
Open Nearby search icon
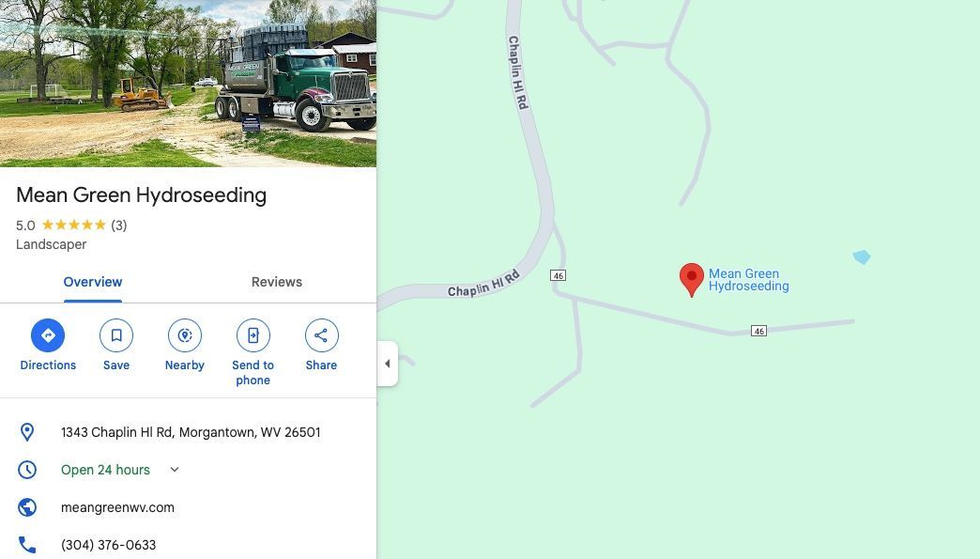click(184, 335)
